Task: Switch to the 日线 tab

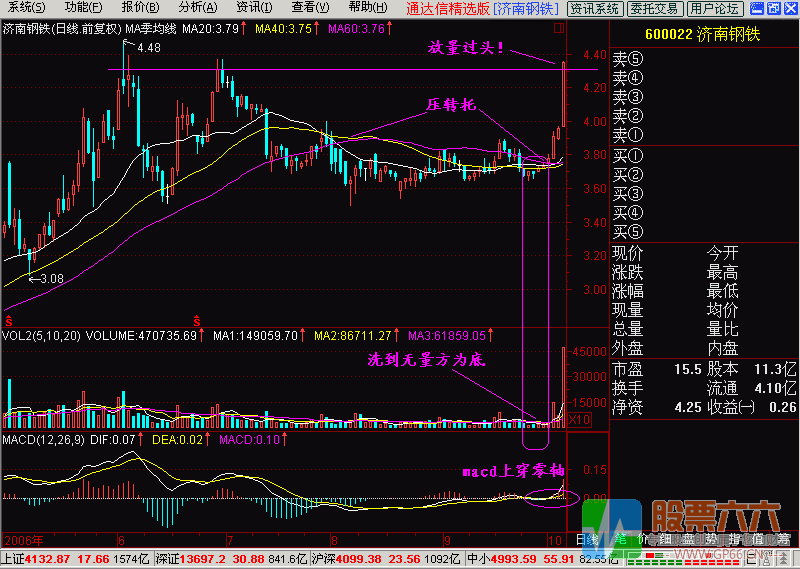Action: click(x=588, y=539)
